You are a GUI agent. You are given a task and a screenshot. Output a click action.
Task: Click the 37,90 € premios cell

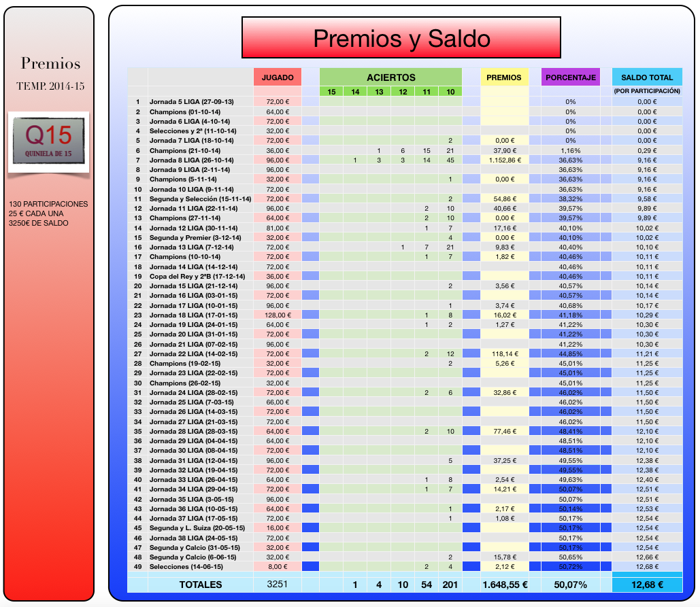[505, 150]
